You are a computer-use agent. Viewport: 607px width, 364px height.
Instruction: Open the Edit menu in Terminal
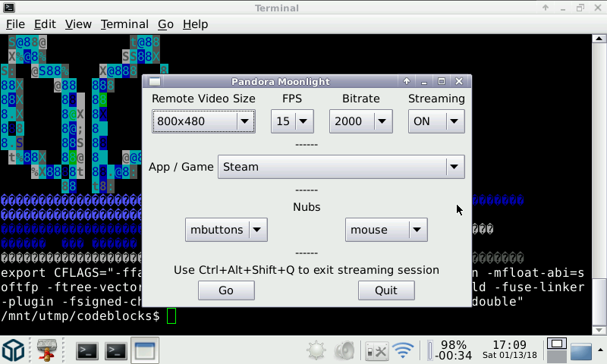pyautogui.click(x=45, y=24)
